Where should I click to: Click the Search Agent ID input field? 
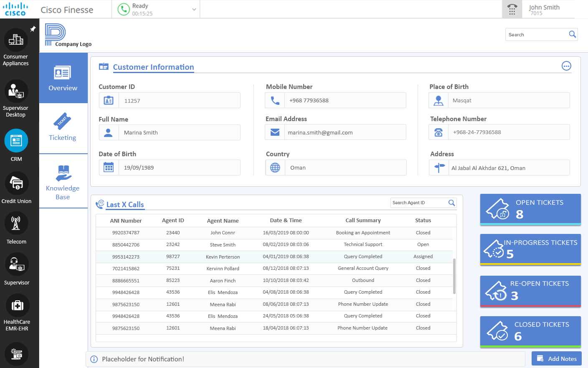pyautogui.click(x=418, y=203)
